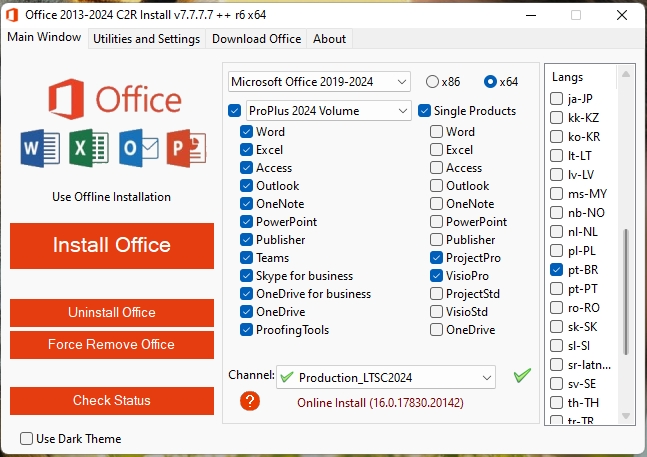Check Outlook under Single Products
647x457 pixels.
[436, 186]
